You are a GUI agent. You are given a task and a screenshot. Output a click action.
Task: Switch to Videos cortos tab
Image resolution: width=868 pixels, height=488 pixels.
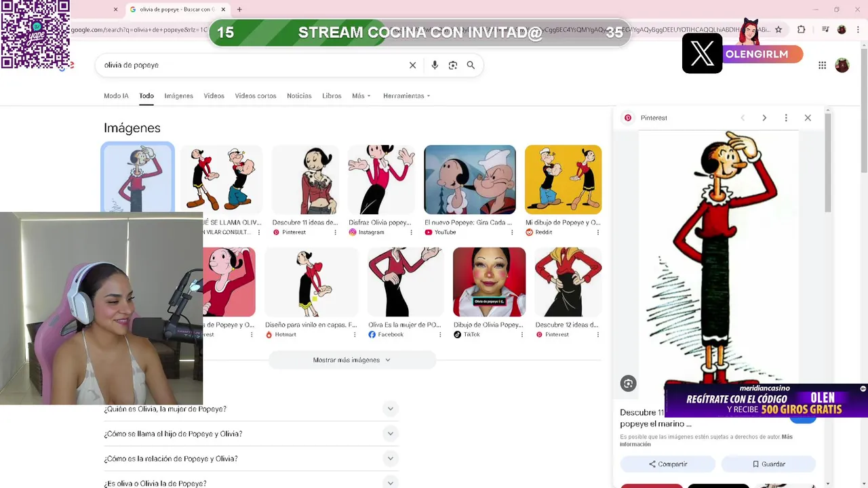click(x=256, y=96)
